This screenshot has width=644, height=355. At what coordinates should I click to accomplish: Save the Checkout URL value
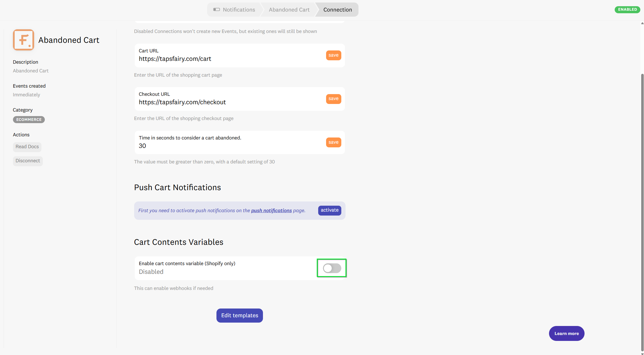click(x=333, y=99)
